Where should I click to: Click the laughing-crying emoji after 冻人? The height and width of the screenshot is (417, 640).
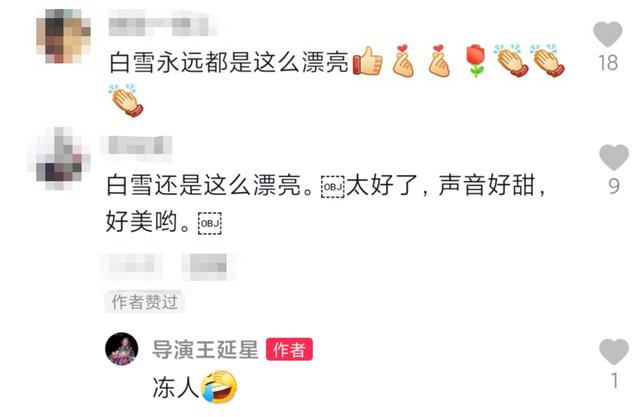pyautogui.click(x=220, y=386)
